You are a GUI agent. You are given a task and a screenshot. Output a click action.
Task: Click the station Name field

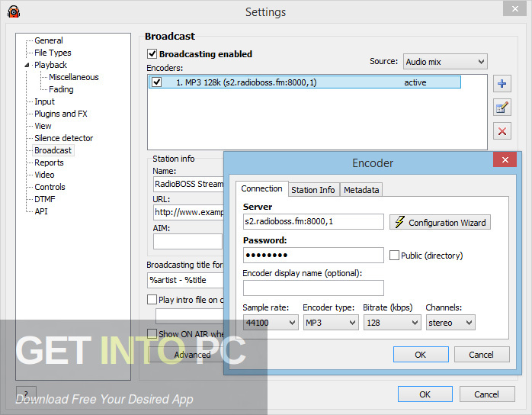coord(189,184)
